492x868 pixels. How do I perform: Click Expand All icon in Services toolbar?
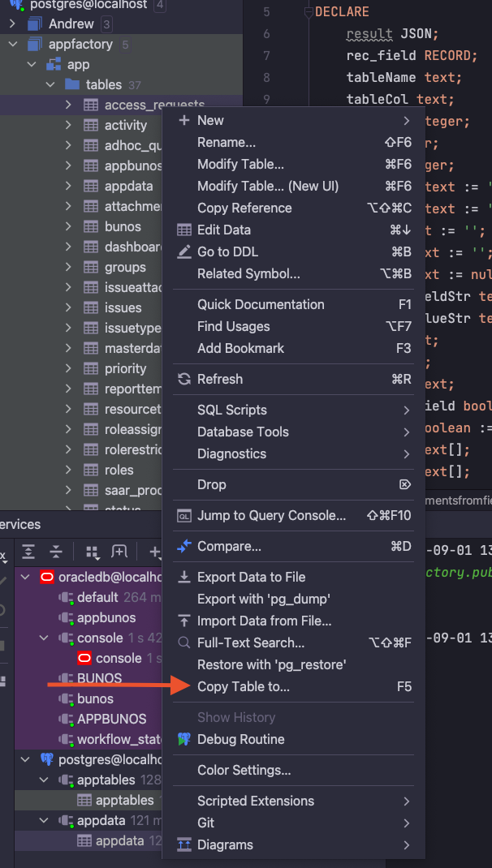click(x=28, y=552)
